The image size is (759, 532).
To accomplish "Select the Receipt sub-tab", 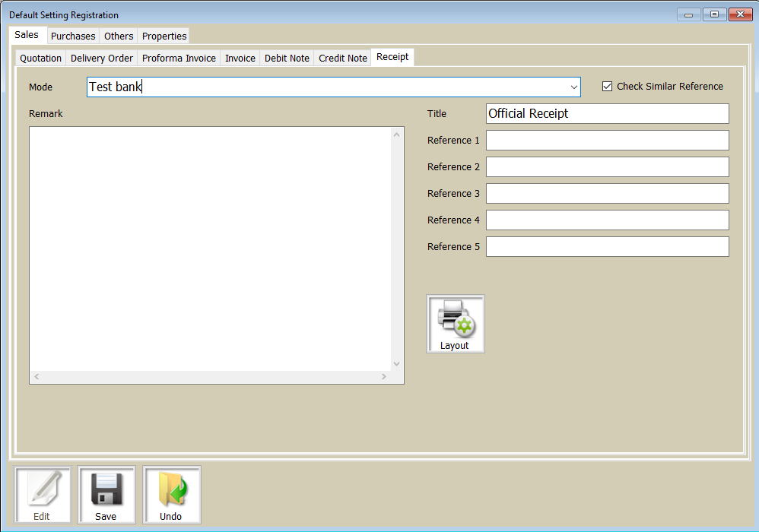I will coord(392,57).
